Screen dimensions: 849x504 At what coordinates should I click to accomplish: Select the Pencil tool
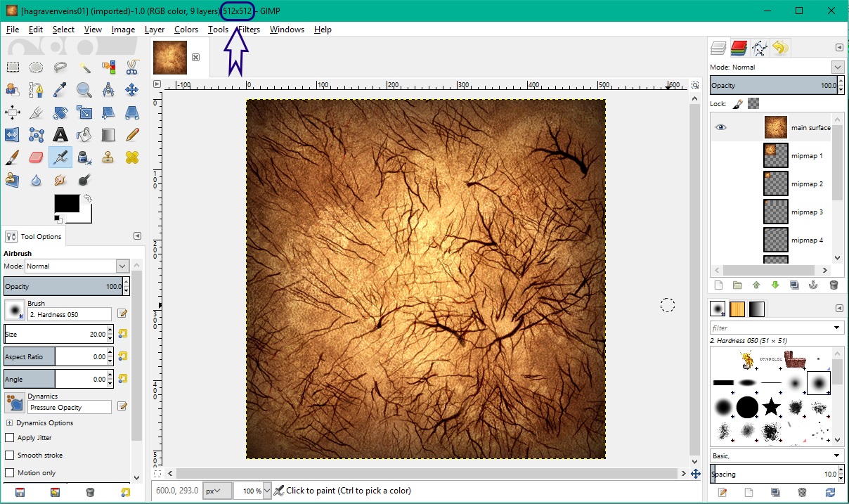click(x=132, y=134)
